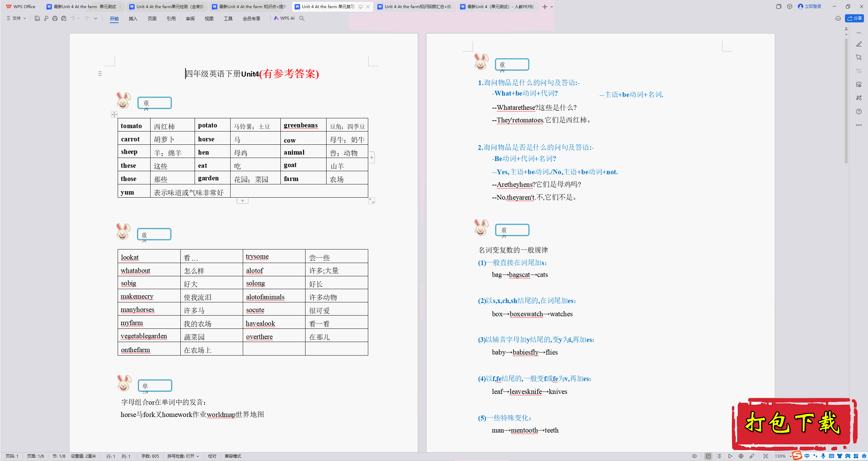868x461 pixels.
Task: Click the Save icon in the toolbar
Action: (37, 18)
